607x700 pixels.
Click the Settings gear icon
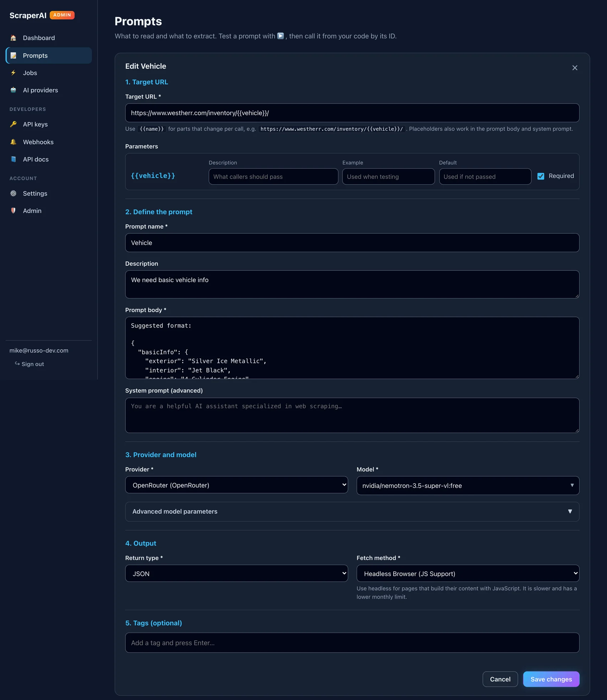click(13, 193)
